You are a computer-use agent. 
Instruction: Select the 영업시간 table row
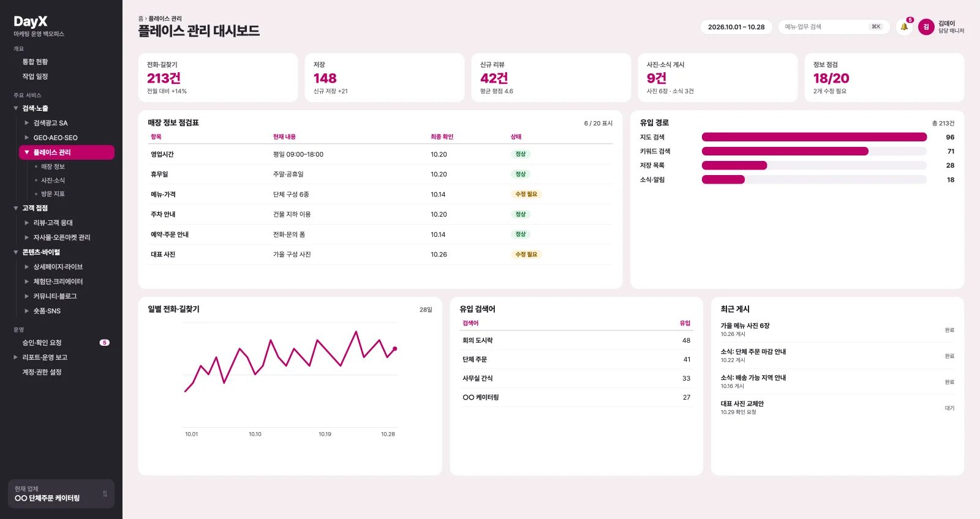click(x=380, y=154)
